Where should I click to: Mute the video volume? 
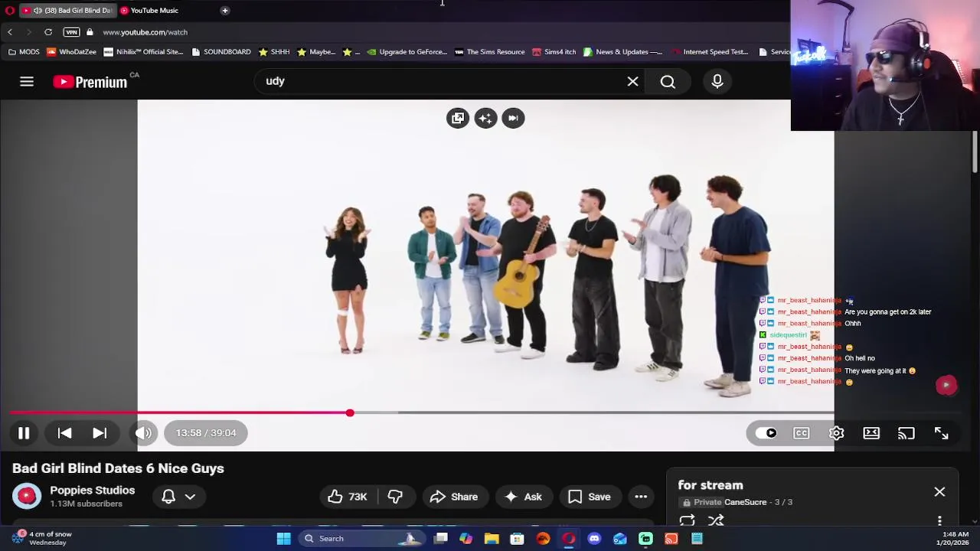pyautogui.click(x=143, y=433)
